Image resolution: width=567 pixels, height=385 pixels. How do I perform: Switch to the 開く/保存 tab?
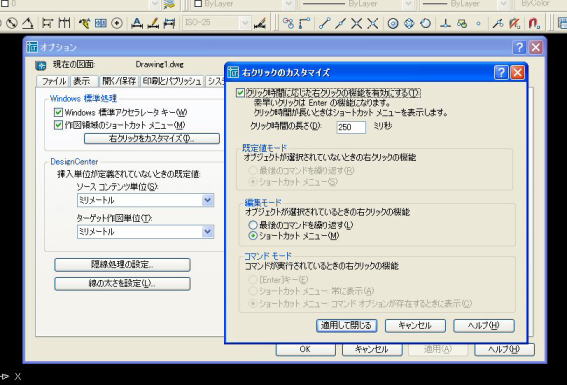point(119,81)
